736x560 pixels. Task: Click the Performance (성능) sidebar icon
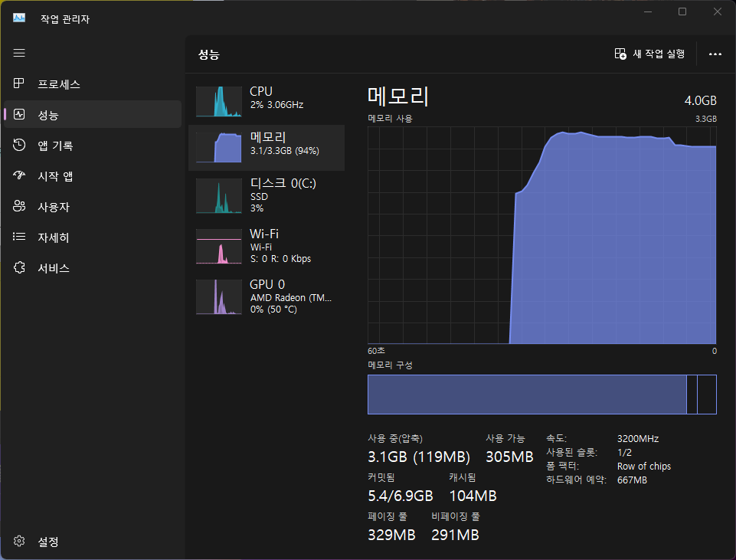pyautogui.click(x=19, y=114)
